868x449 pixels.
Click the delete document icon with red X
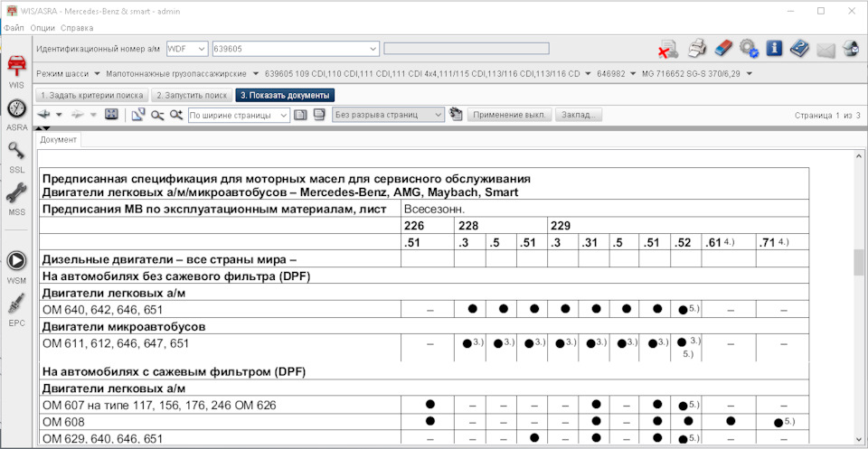click(x=667, y=49)
